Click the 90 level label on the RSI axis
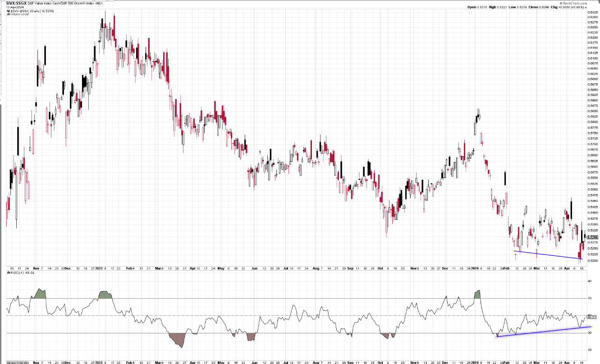600x364 pixels. tap(590, 281)
